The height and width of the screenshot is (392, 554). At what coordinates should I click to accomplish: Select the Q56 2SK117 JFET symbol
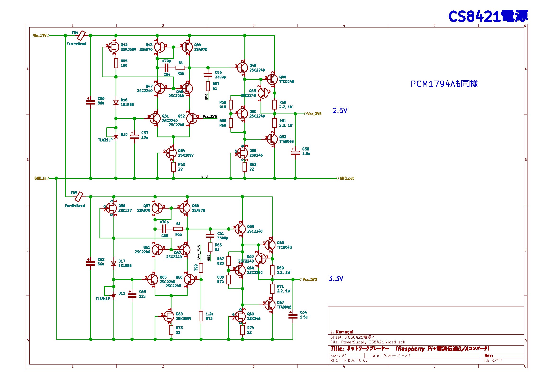click(x=112, y=208)
